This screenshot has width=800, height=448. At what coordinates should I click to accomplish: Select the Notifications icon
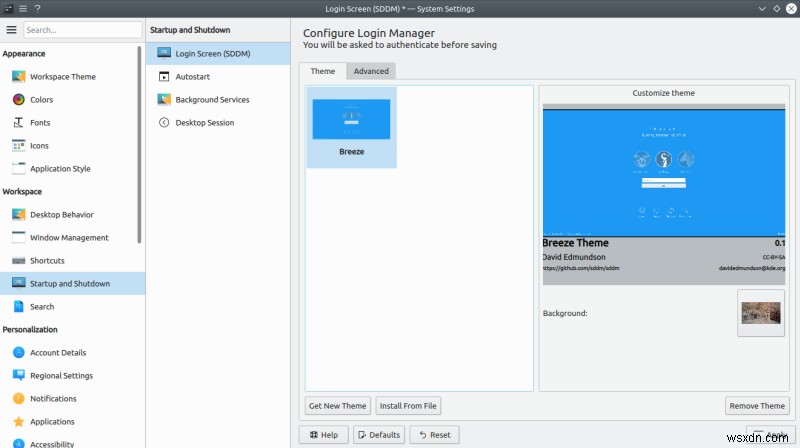tap(19, 398)
